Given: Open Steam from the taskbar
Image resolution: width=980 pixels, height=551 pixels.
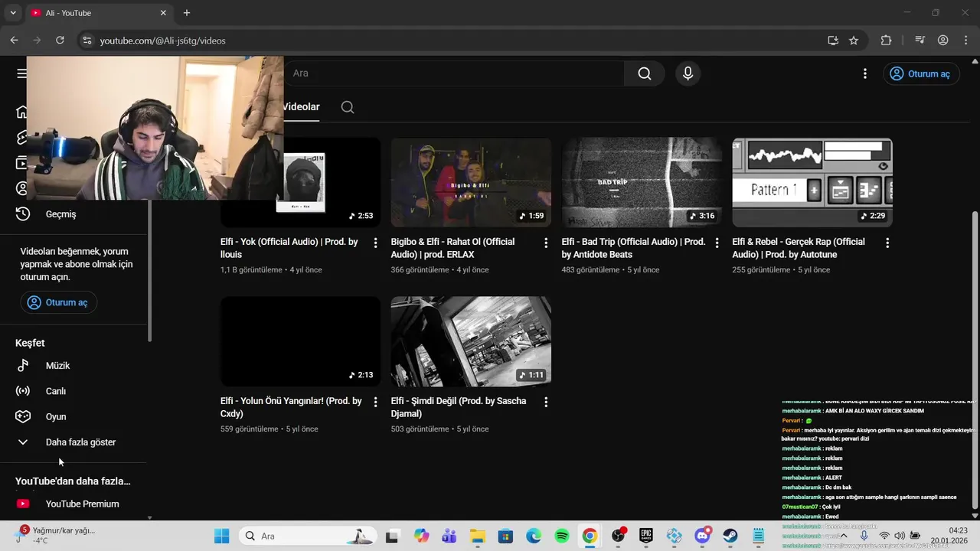Looking at the screenshot, I should coord(730,536).
